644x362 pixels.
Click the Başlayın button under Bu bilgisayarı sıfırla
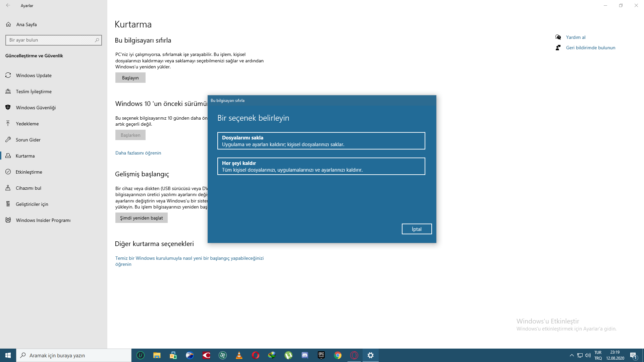[x=130, y=77]
